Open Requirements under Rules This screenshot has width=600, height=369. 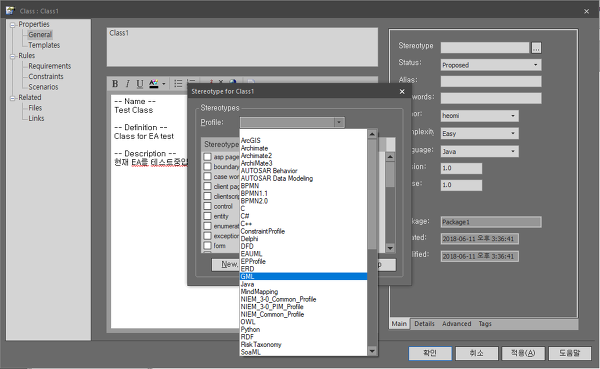(x=50, y=66)
